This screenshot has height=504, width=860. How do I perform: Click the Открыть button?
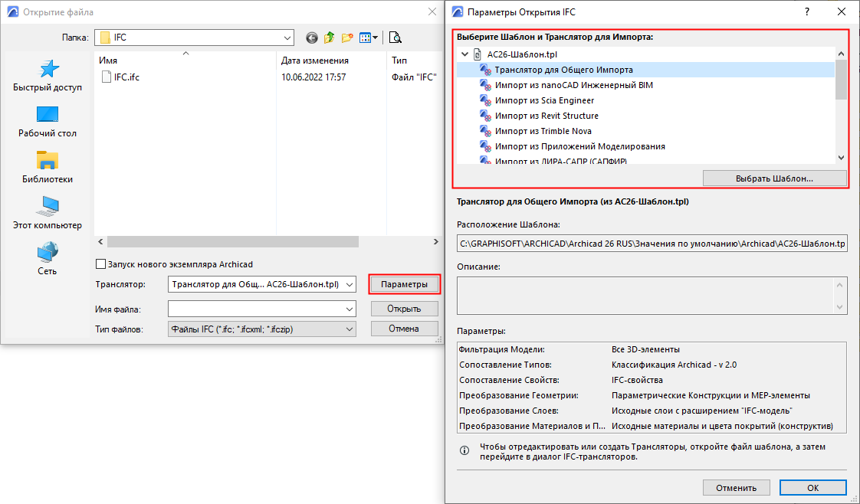coord(405,309)
